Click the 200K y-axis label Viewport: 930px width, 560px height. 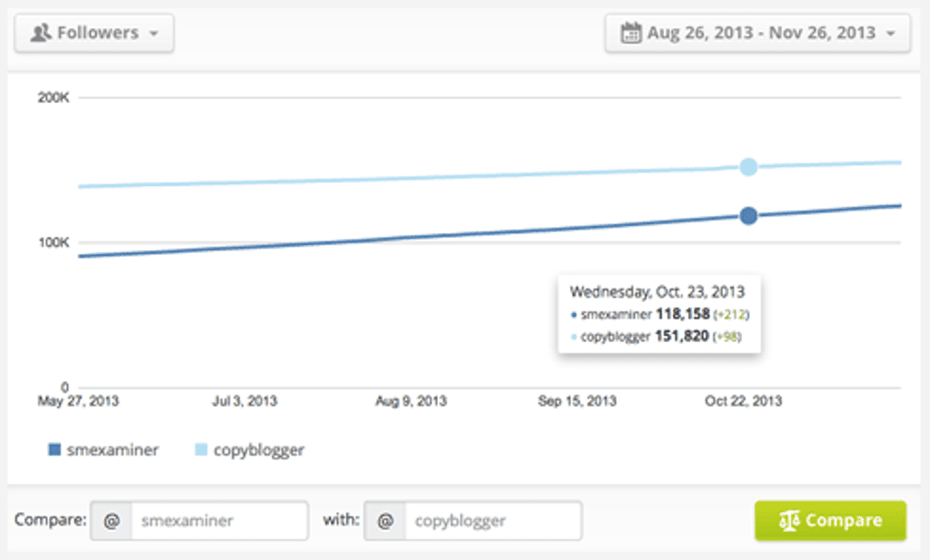[x=54, y=98]
